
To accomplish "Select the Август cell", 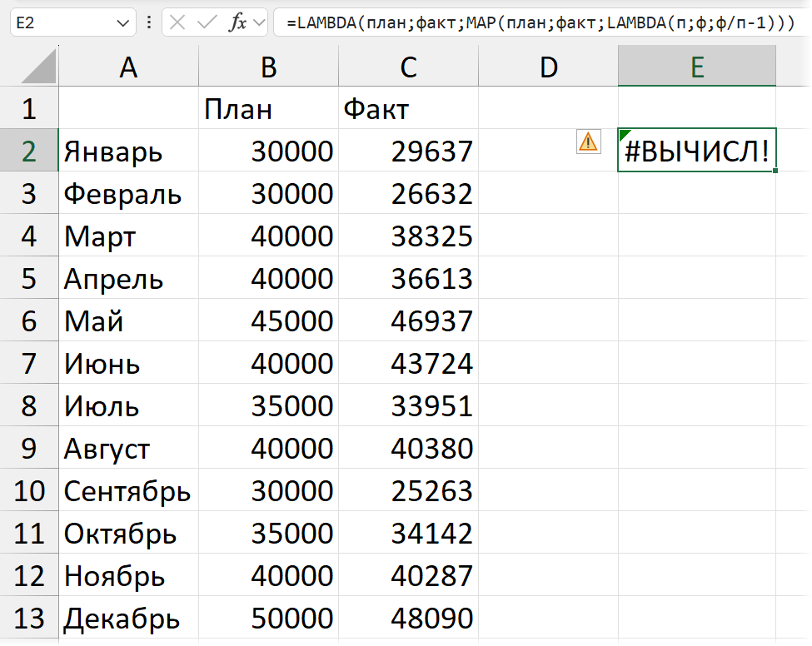I will 128,447.
